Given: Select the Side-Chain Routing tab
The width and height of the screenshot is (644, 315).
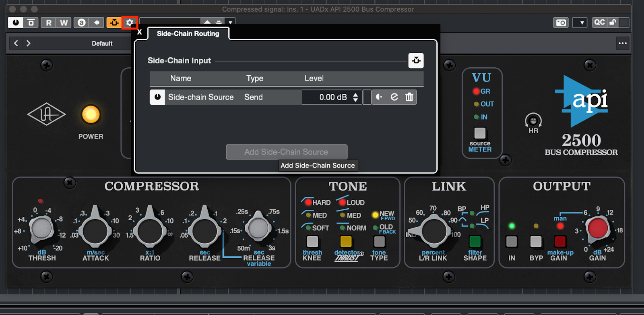Looking at the screenshot, I should coord(188,33).
